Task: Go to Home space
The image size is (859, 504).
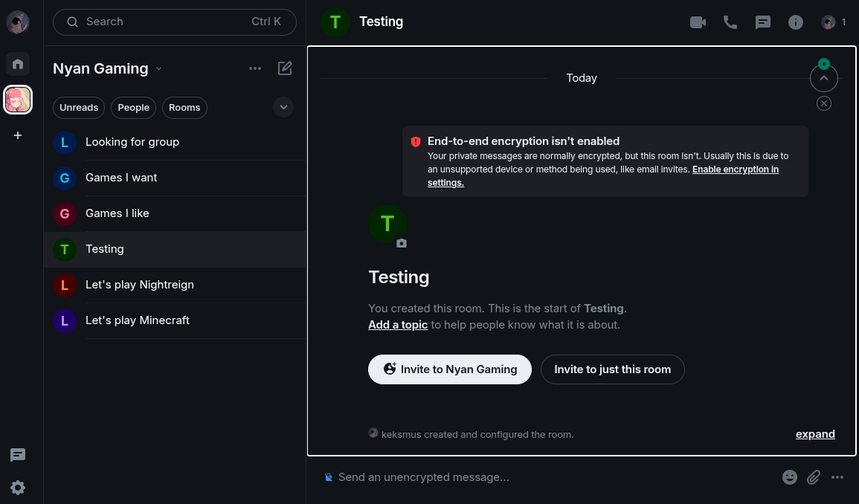Action: 18,64
